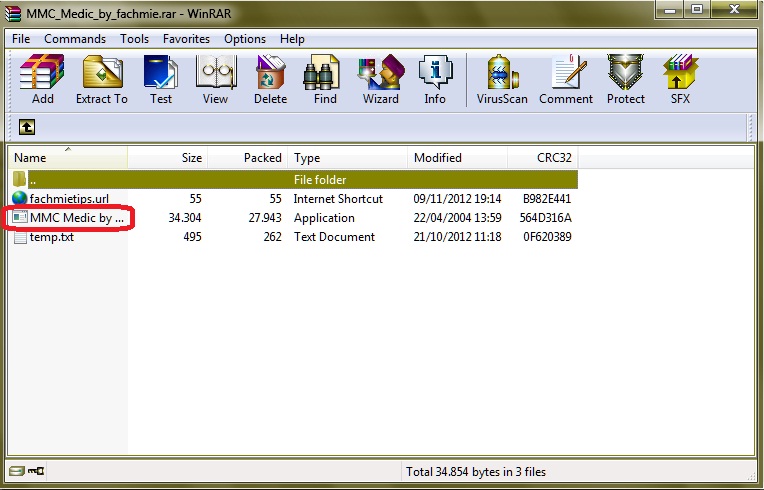Click 'Total 34.854 bytes in 3 files' status text
Viewport: 764px width, 490px height.
coord(476,471)
